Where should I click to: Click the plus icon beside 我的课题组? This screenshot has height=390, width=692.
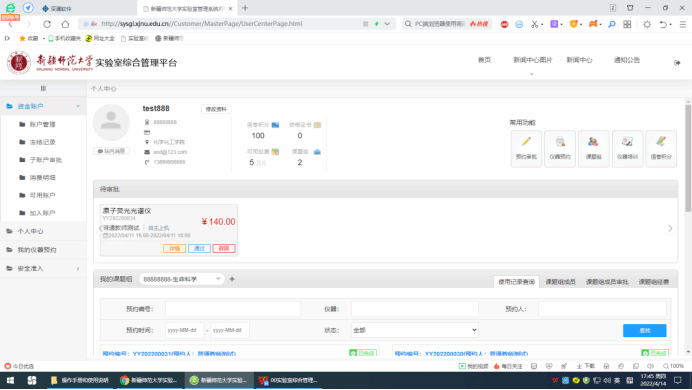(232, 279)
